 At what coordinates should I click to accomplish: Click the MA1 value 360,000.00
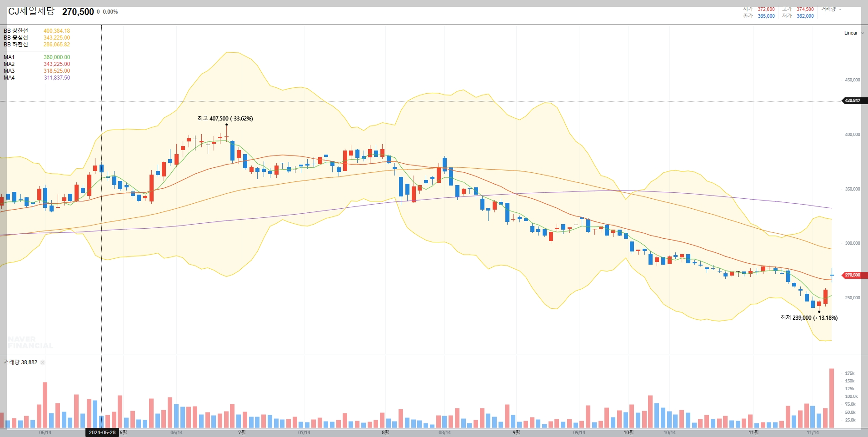(x=57, y=57)
